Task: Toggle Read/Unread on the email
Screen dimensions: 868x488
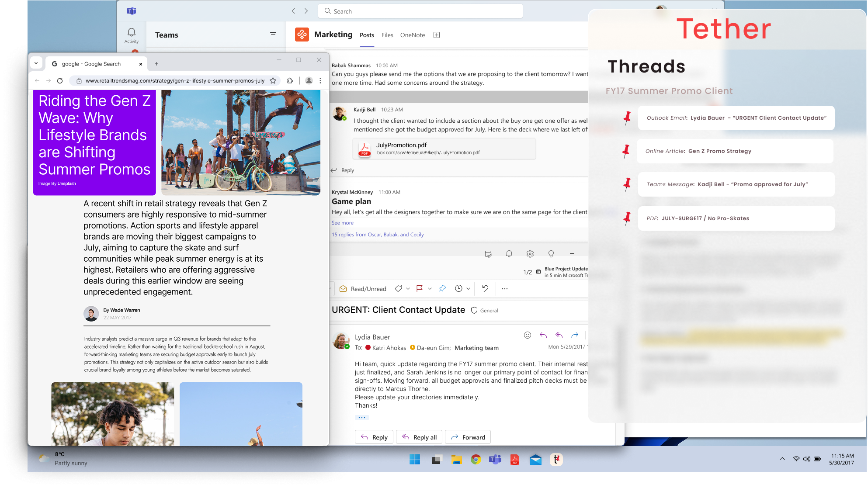Action: (363, 289)
